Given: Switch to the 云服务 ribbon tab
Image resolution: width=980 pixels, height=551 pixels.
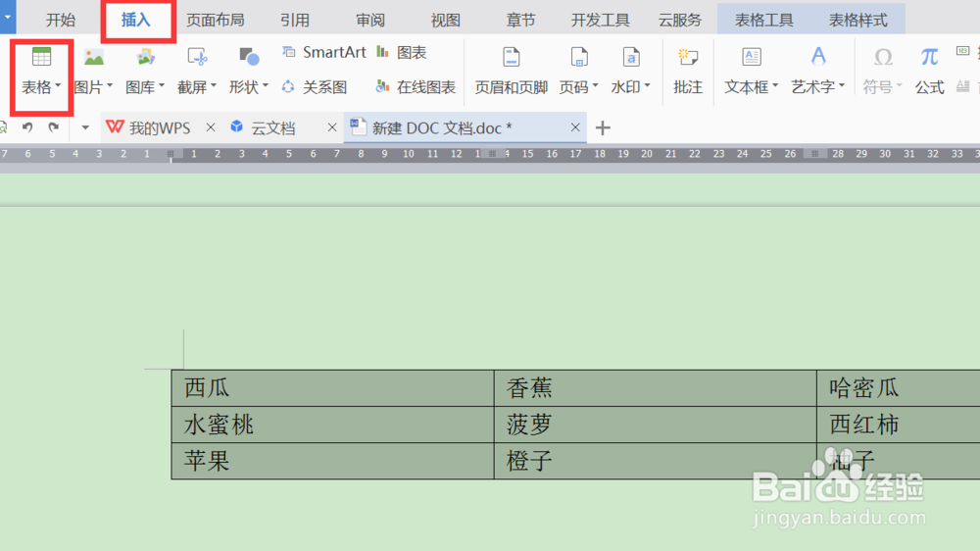Looking at the screenshot, I should (x=680, y=20).
